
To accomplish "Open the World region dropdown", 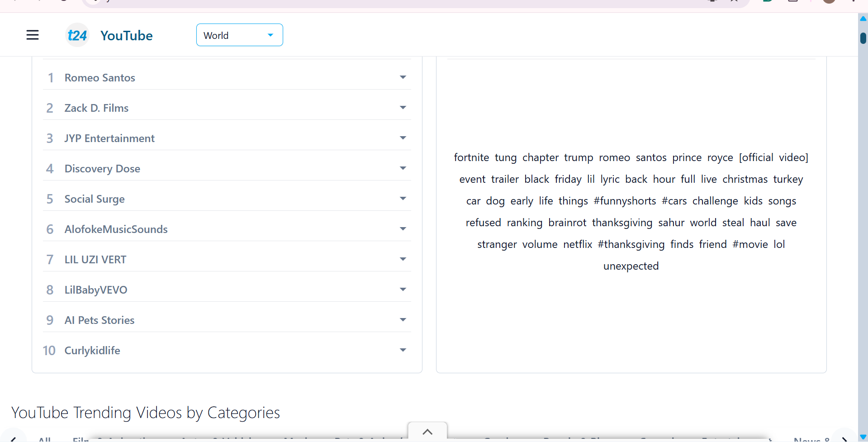I will (x=239, y=35).
